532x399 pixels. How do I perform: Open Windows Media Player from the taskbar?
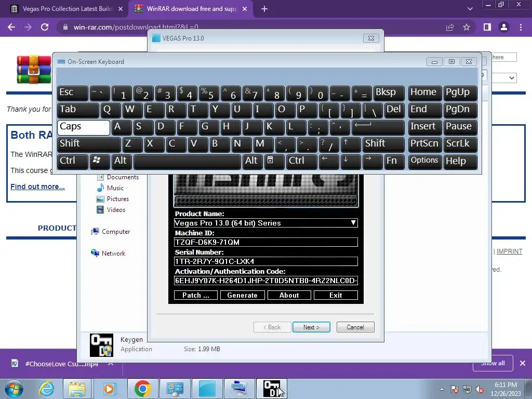pyautogui.click(x=110, y=389)
